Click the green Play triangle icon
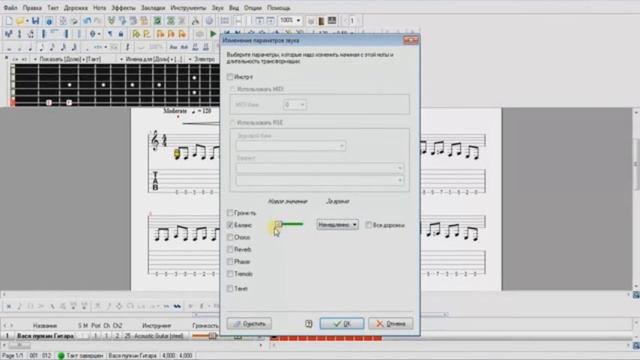 click(x=213, y=34)
